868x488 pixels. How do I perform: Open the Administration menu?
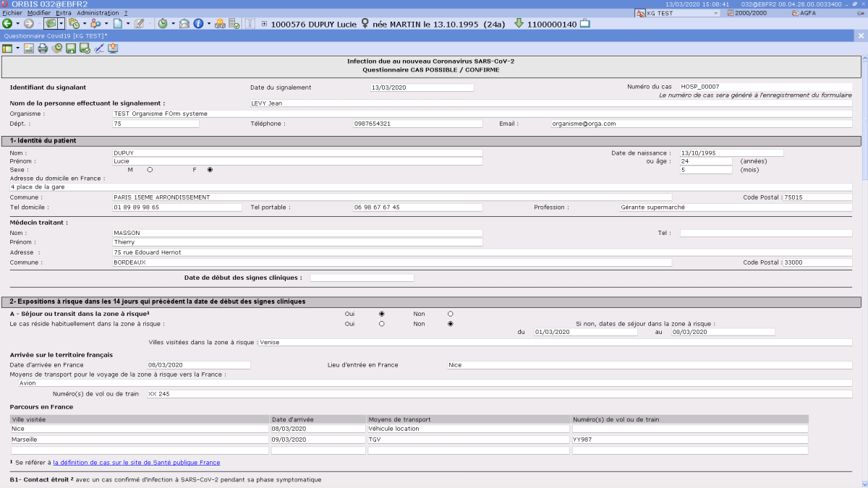click(98, 13)
